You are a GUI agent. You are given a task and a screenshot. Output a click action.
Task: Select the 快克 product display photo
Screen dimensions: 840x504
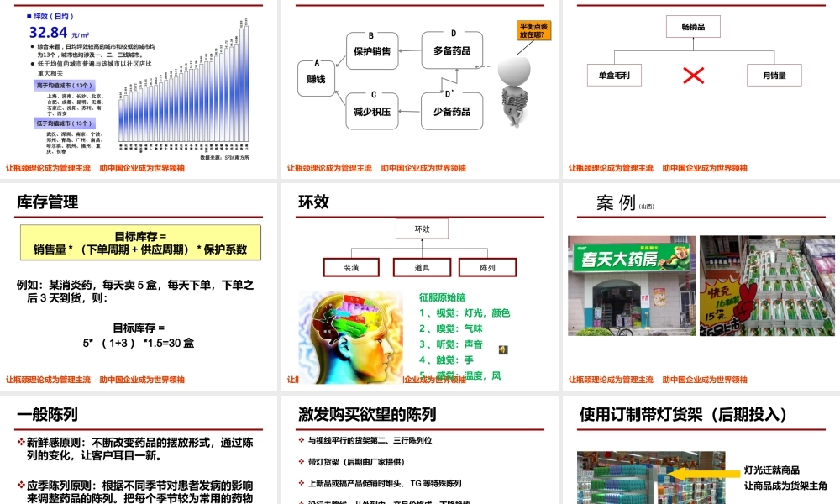click(x=767, y=286)
